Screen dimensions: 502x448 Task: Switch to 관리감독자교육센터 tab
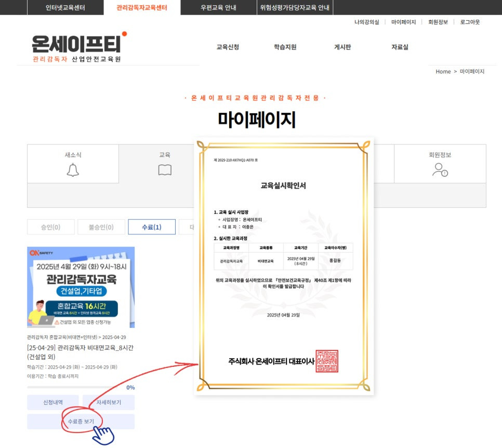[x=142, y=7]
